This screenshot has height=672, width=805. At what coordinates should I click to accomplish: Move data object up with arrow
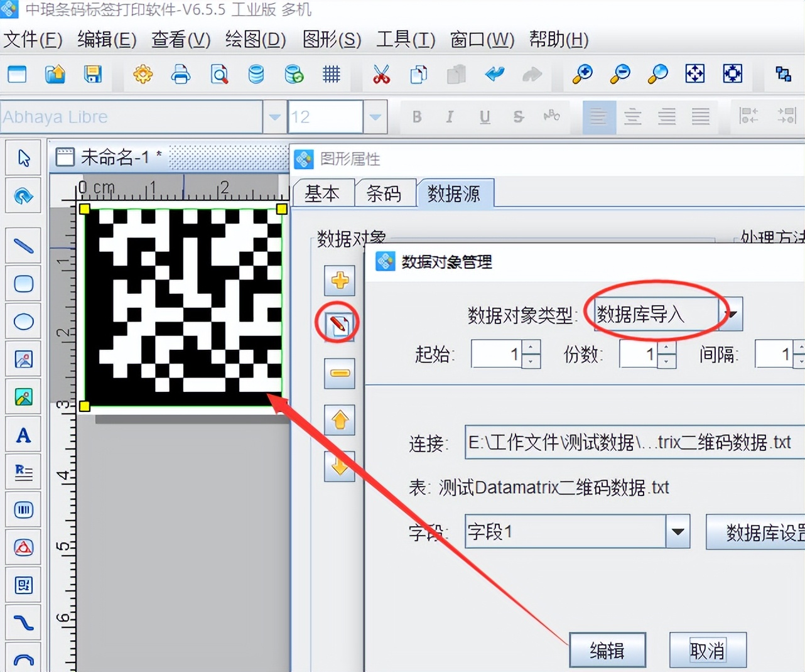[340, 420]
